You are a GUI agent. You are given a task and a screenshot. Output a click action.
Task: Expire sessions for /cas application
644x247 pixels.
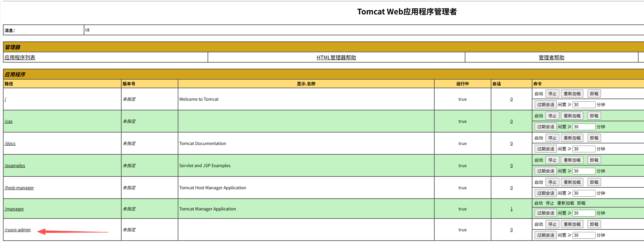click(x=546, y=127)
